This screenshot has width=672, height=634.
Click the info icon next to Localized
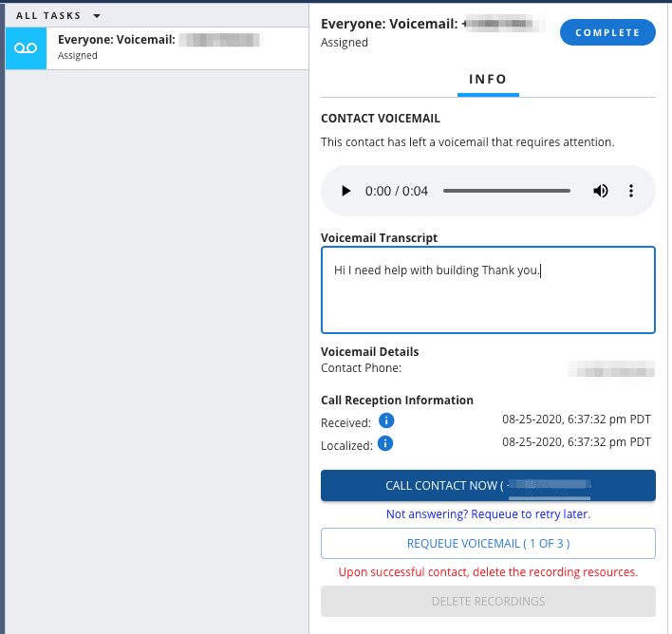click(x=386, y=443)
